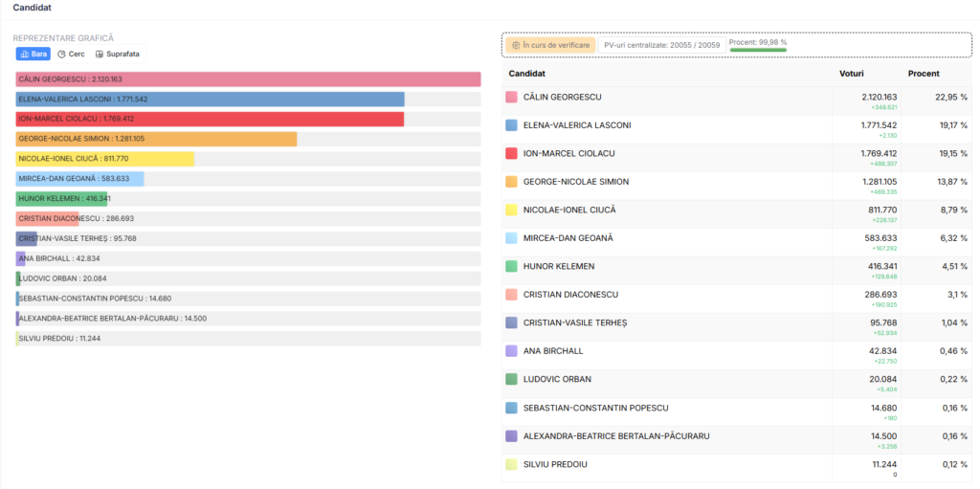Image resolution: width=980 pixels, height=489 pixels.
Task: Select Nicolae-Ionel Ciucă's yellow chart bar
Action: coord(105,159)
